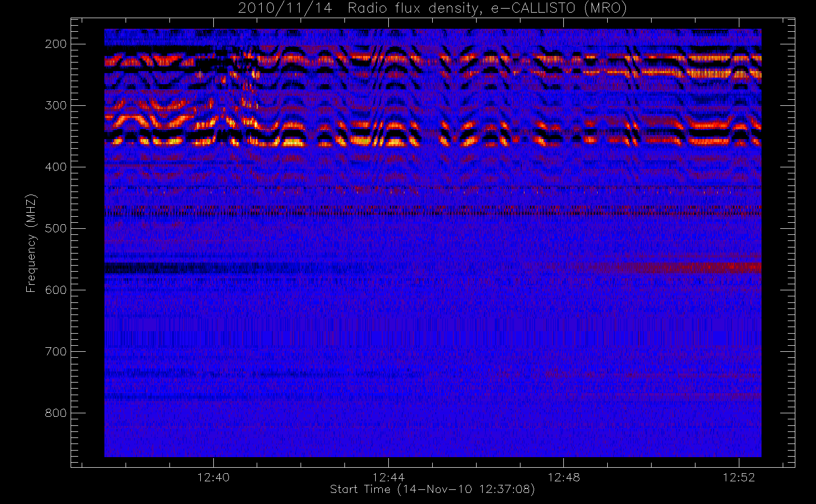Click the plot title '2010/11/14 Radio flux density, e-CALLISTO (MRO)'
Viewport: 816px width, 504px height.
pyautogui.click(x=432, y=9)
